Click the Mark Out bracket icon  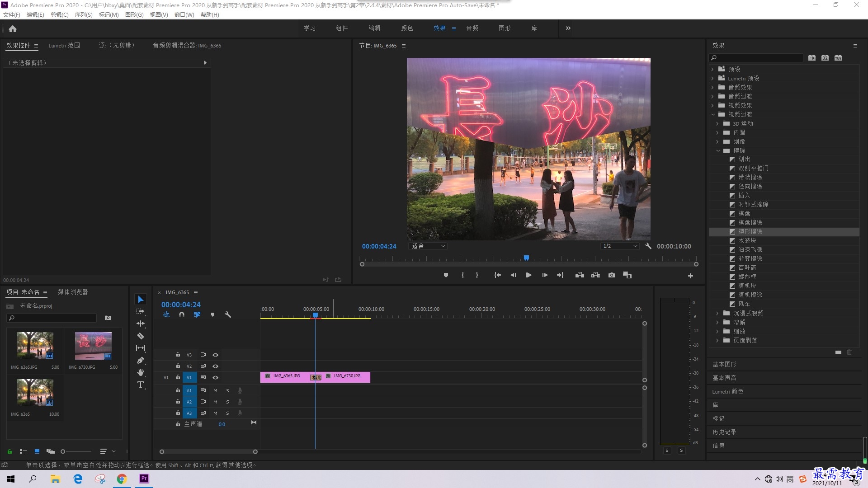(x=477, y=275)
